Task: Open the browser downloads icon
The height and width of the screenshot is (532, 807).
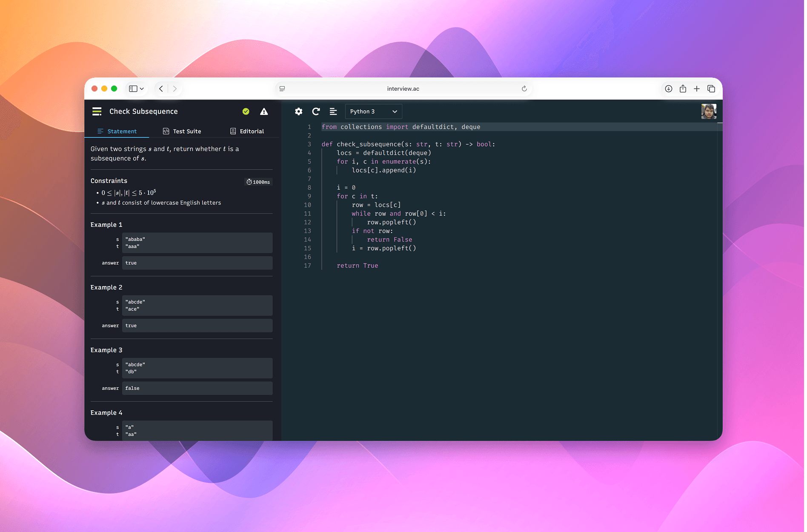Action: (669, 89)
